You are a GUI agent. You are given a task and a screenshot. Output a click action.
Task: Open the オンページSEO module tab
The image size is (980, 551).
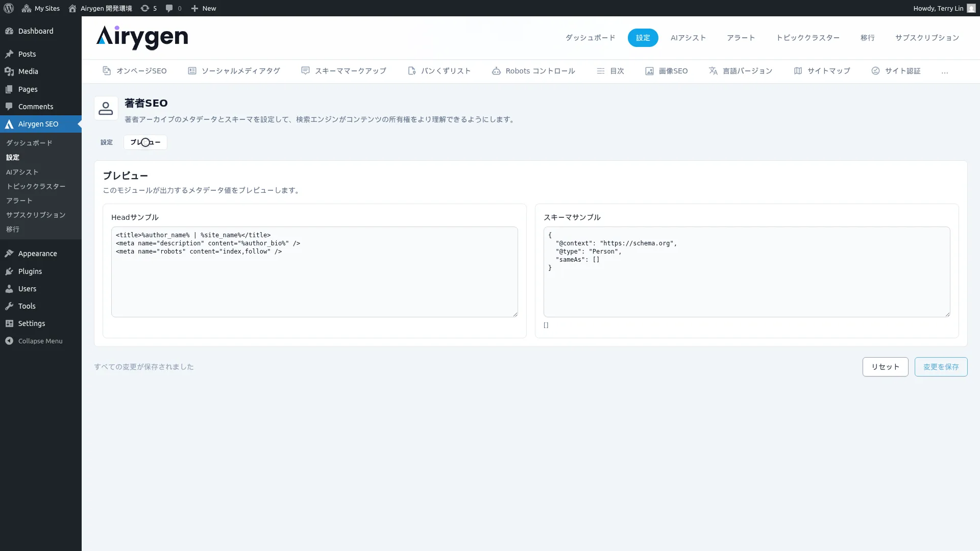coord(135,71)
